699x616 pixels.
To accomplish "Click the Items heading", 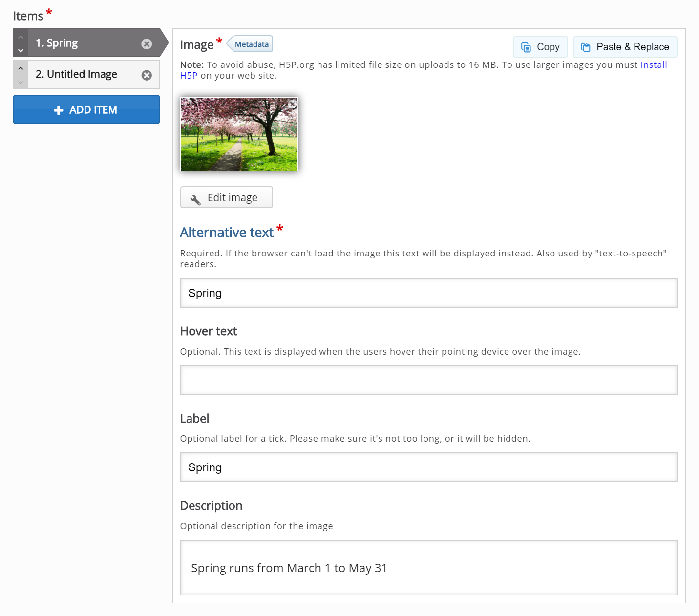I will 28,16.
